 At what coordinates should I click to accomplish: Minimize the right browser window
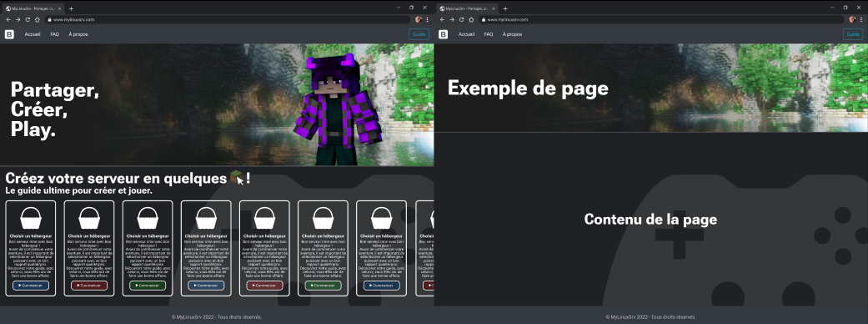pos(832,8)
